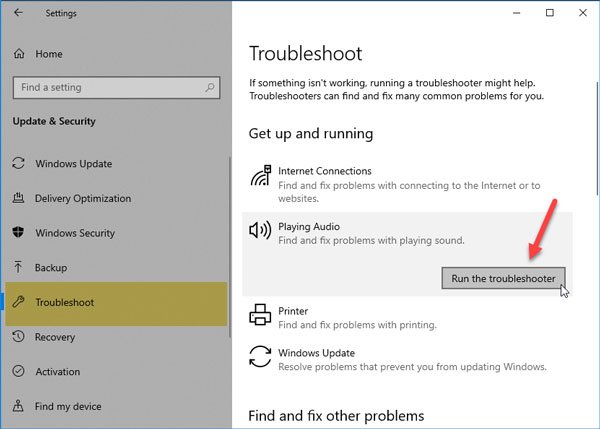Screen dimensions: 600x429
Task: Click the sidebar vertical scrollbar
Action: pos(231,250)
